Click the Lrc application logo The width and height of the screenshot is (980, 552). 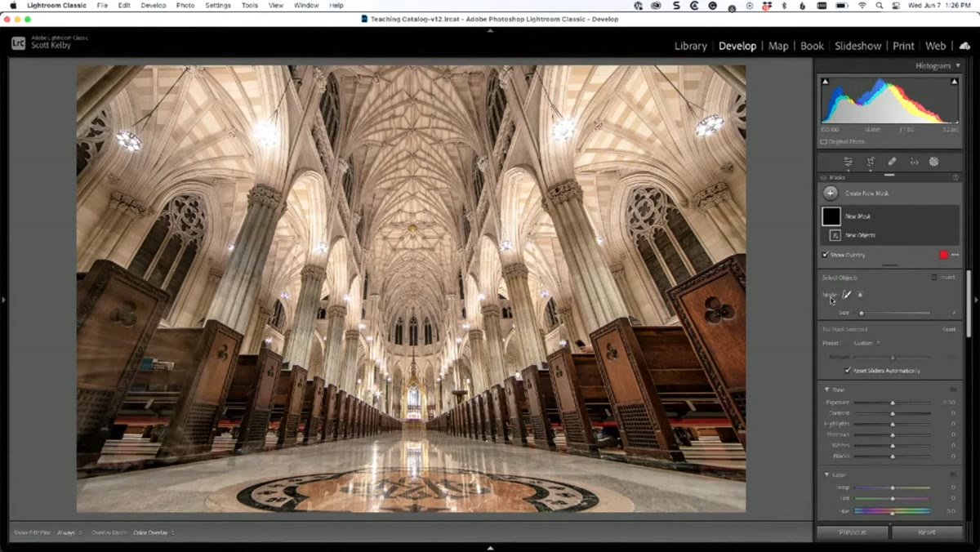(x=18, y=43)
